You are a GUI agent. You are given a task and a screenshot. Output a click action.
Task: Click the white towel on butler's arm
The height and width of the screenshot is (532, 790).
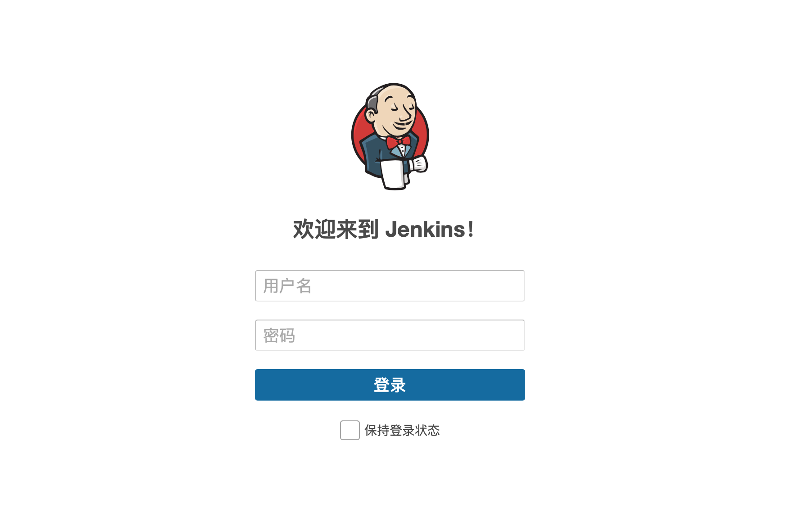(x=394, y=174)
